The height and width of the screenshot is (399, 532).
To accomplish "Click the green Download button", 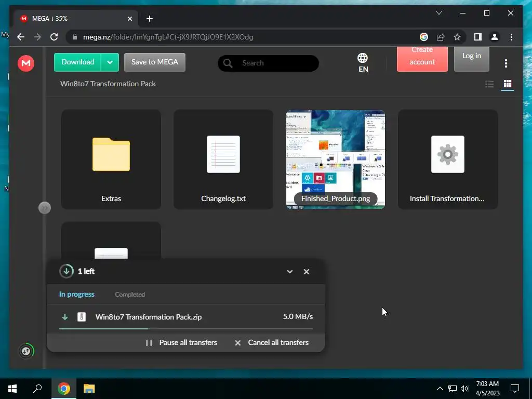I will (x=78, y=62).
